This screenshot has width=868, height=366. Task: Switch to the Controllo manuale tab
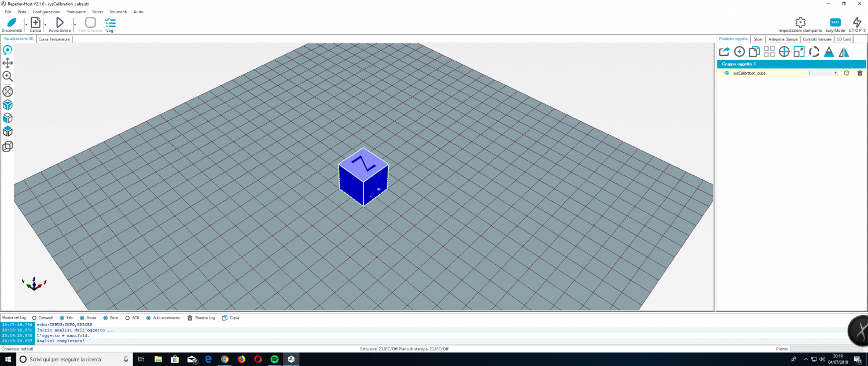click(817, 39)
